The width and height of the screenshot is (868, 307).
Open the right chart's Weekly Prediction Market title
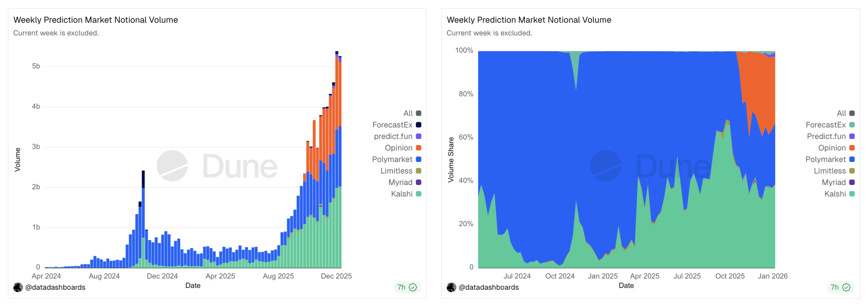529,20
